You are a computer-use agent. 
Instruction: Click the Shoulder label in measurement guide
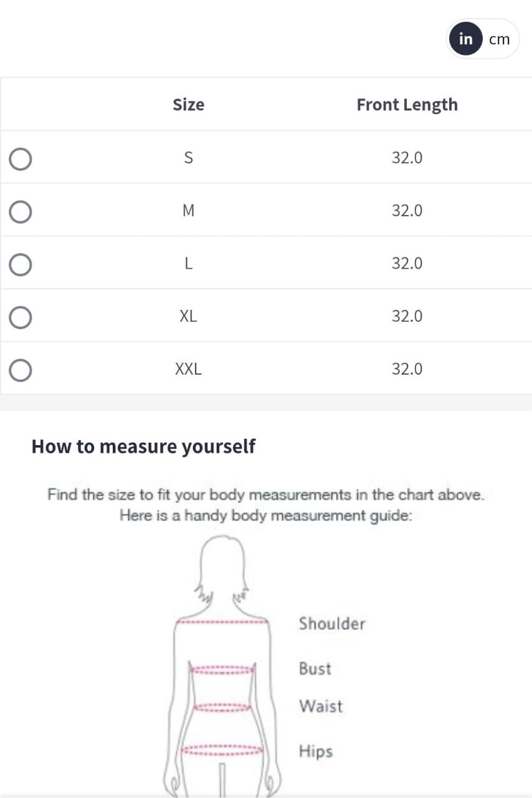(331, 623)
